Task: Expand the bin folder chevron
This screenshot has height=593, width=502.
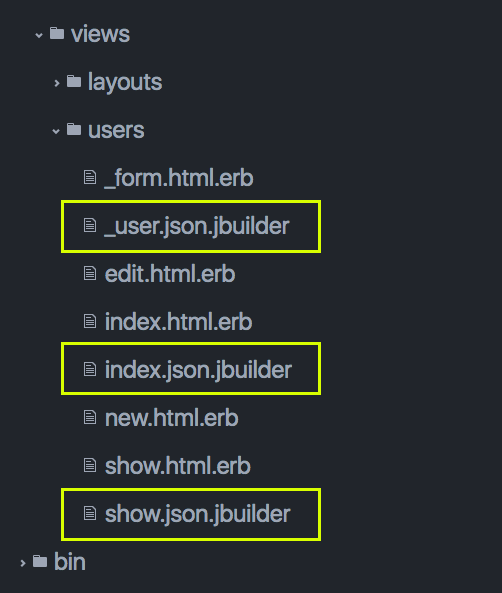Action: point(23,563)
